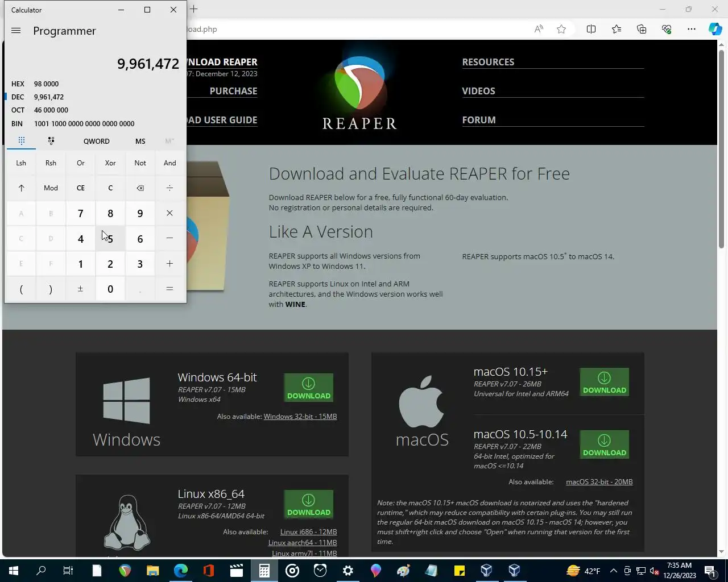This screenshot has height=582, width=728.
Task: Click the read aloud icon in address bar
Action: (538, 29)
